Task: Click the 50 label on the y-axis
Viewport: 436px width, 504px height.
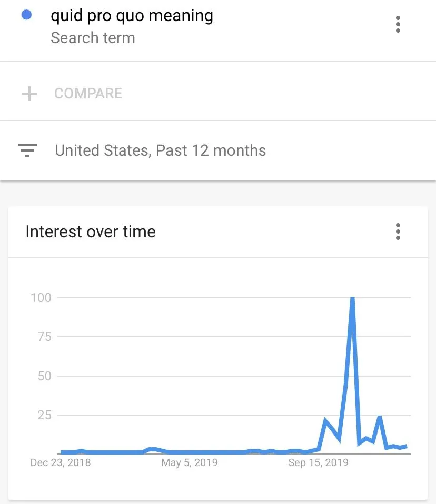Action: click(x=45, y=376)
